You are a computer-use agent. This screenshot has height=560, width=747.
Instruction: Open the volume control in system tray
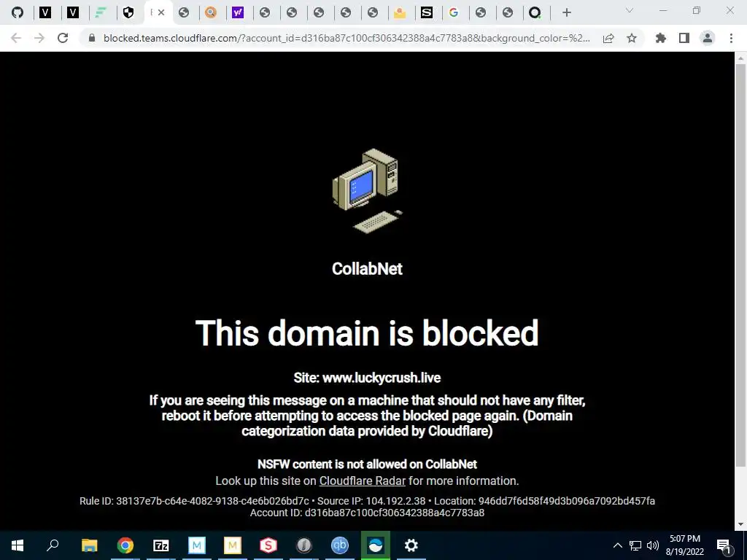tap(653, 545)
